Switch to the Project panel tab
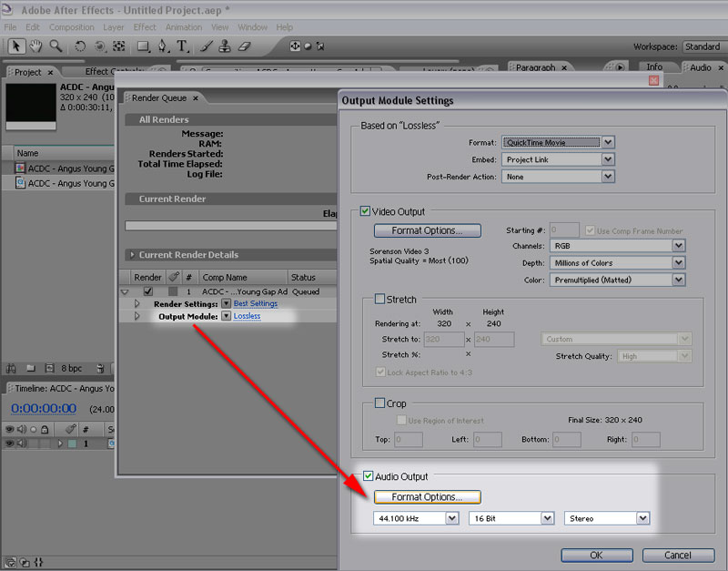Screen dimensions: 728x571 click(28, 72)
